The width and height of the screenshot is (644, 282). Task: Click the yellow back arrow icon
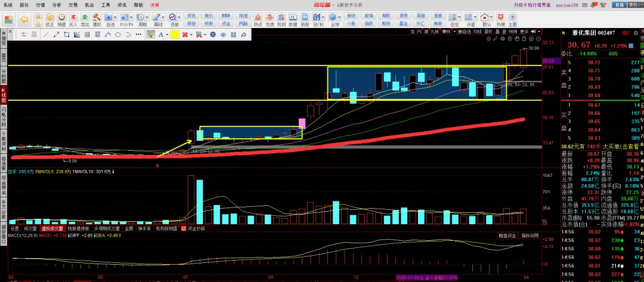[24, 19]
